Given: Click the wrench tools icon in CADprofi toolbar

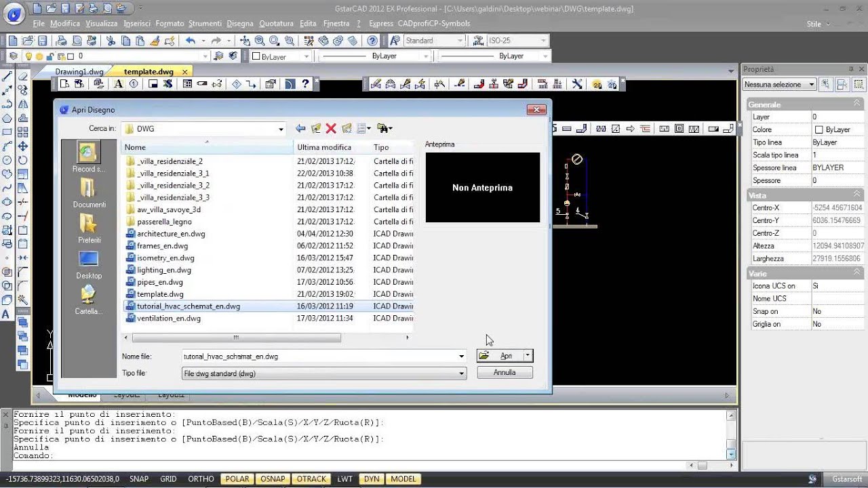Looking at the screenshot, I should click(577, 84).
